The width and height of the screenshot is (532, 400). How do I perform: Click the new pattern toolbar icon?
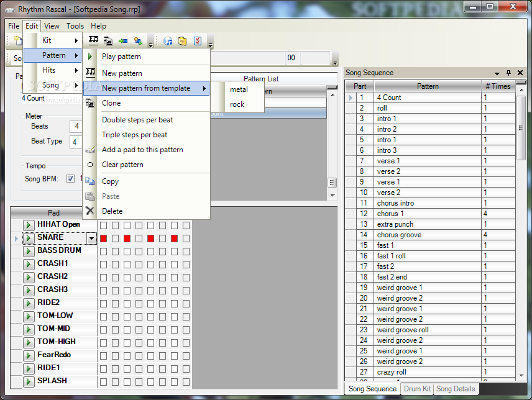click(93, 40)
